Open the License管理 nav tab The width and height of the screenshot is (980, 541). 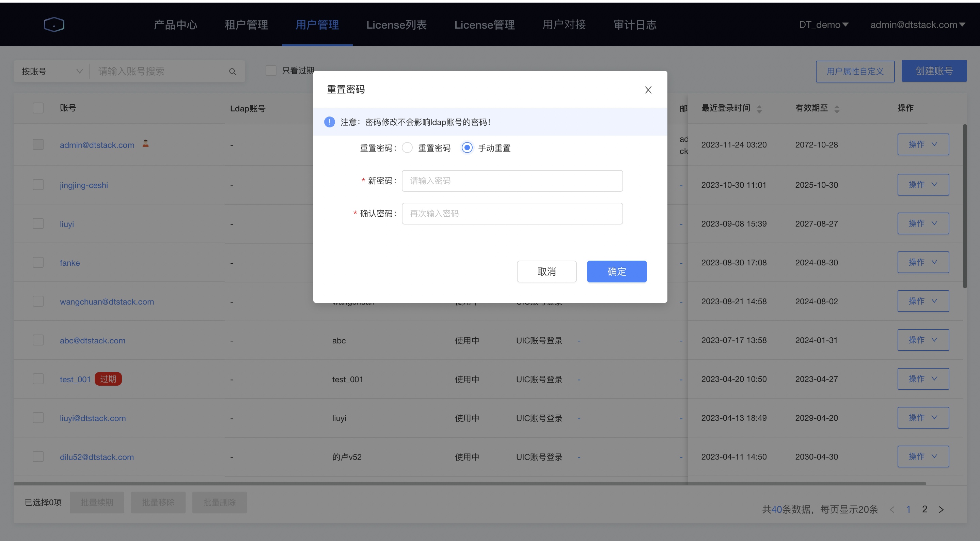tap(485, 25)
